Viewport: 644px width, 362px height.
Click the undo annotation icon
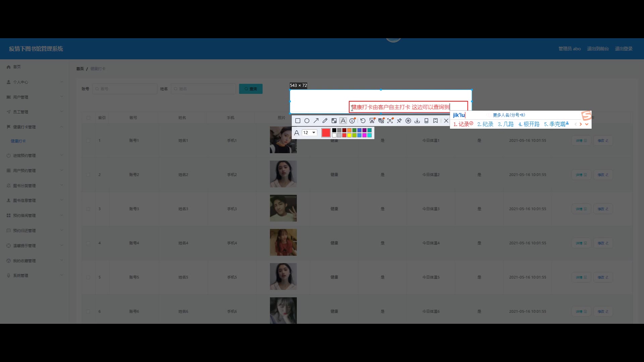(363, 121)
